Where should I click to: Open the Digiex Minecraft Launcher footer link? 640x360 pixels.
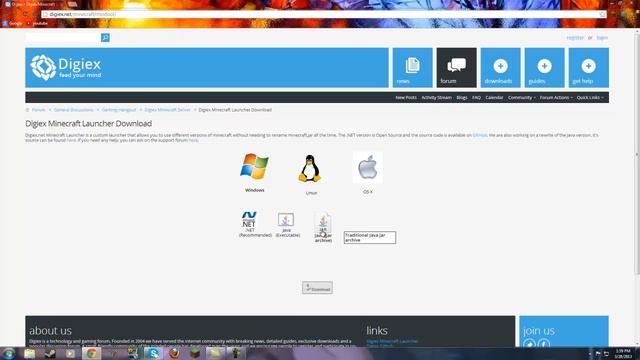[x=392, y=341]
